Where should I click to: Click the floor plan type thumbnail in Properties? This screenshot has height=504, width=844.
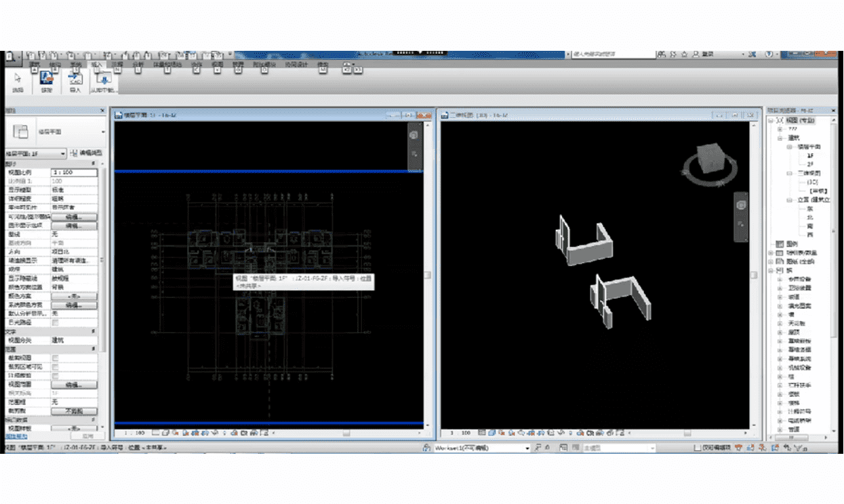(20, 131)
